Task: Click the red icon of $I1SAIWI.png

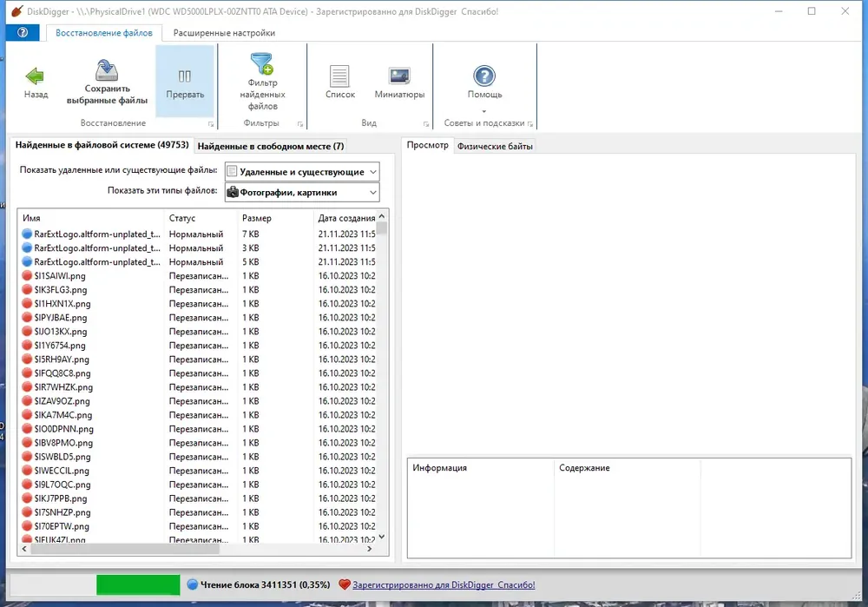Action: (x=27, y=275)
